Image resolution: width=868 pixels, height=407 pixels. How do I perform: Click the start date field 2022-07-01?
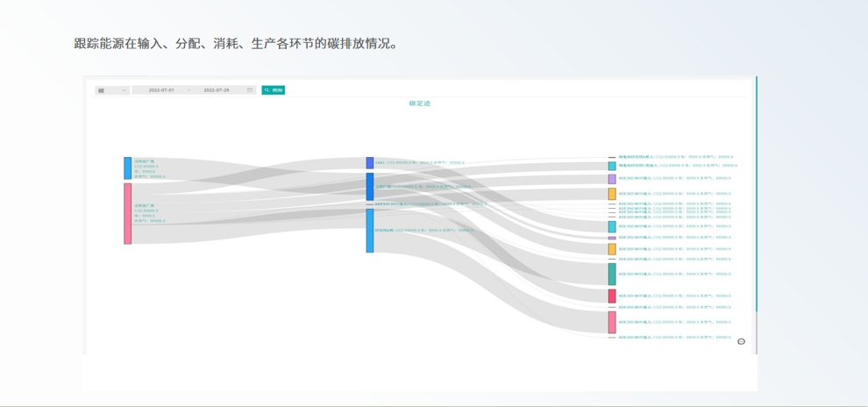point(161,90)
